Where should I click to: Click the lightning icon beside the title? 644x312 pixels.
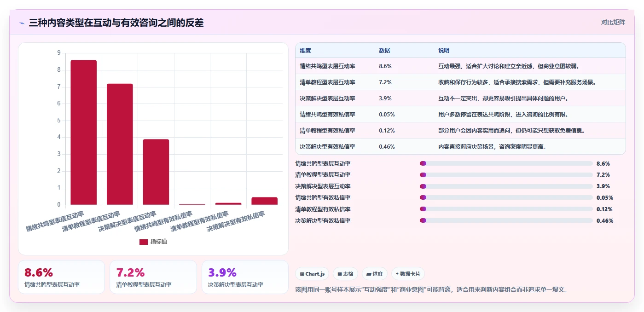click(22, 23)
